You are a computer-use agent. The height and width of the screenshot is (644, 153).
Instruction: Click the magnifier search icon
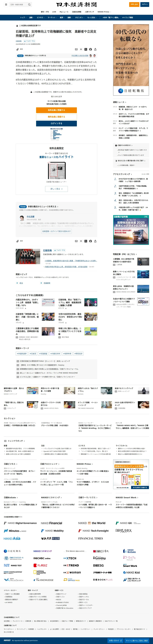pos(29,5)
